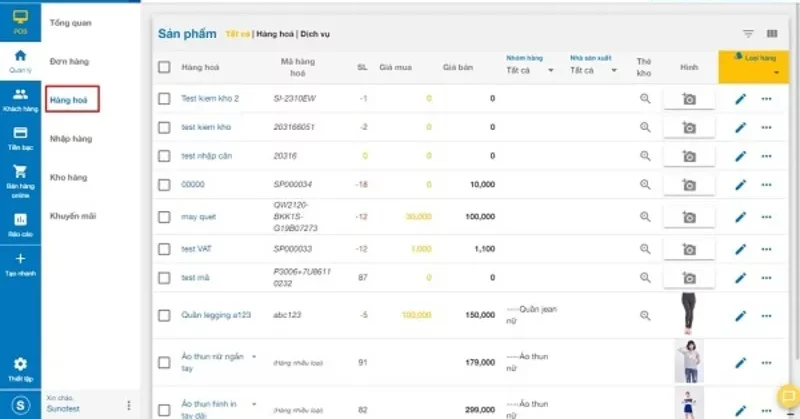Open Khách hàng customers sidebar icon
800x419 pixels.
(20, 100)
